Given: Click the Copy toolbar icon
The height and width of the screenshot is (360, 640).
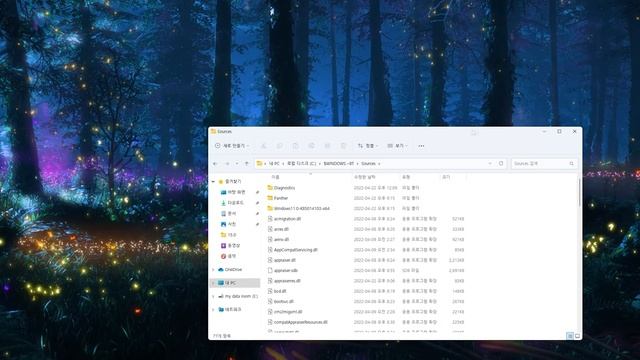Looking at the screenshot, I should pyautogui.click(x=280, y=146).
